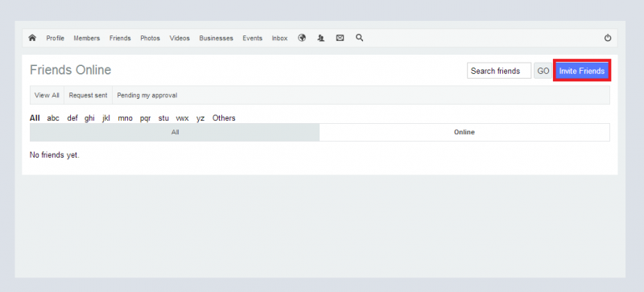
Task: Open the Members menu item
Action: pos(87,38)
